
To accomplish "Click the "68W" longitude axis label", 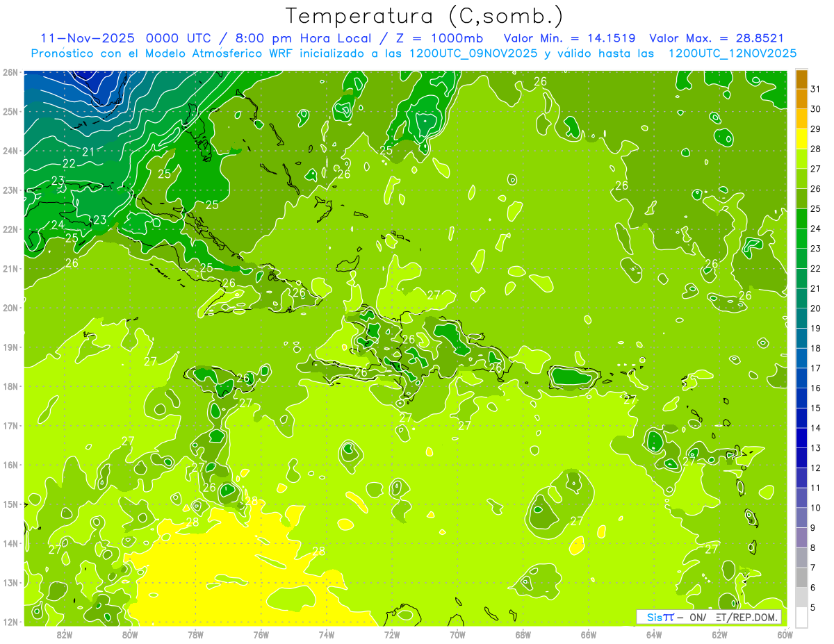I will [x=523, y=634].
